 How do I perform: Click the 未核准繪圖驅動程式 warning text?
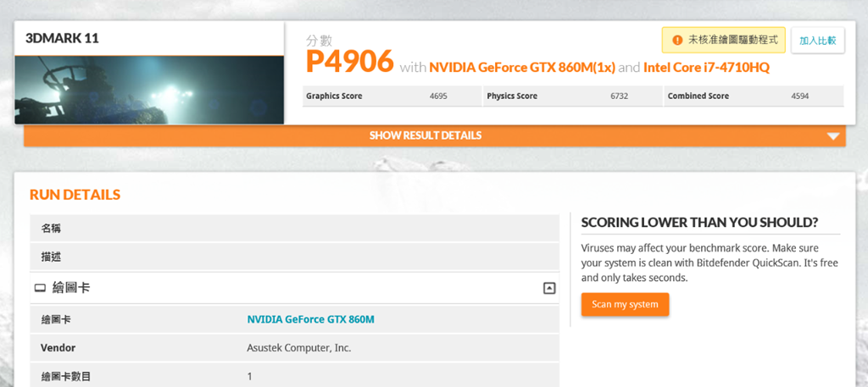[x=732, y=40]
